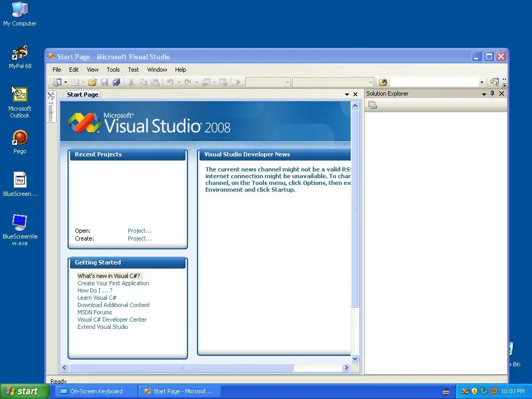Open the MSDN Forums link

pos(95,312)
